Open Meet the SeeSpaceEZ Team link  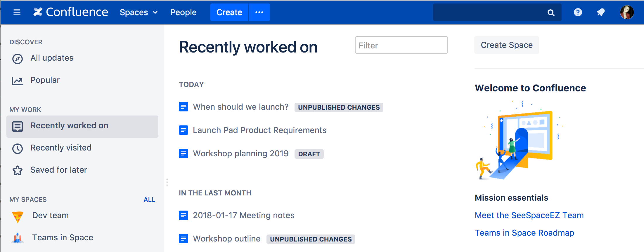click(529, 215)
